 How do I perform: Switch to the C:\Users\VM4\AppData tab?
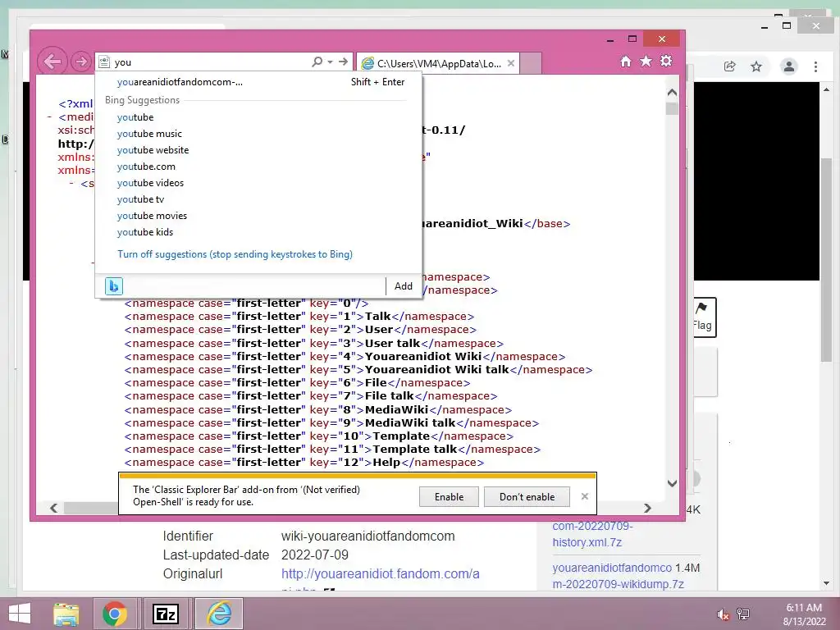[x=438, y=63]
